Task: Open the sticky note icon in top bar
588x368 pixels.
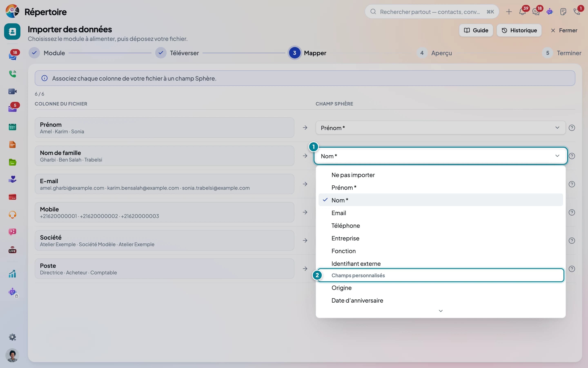Action: 563,12
